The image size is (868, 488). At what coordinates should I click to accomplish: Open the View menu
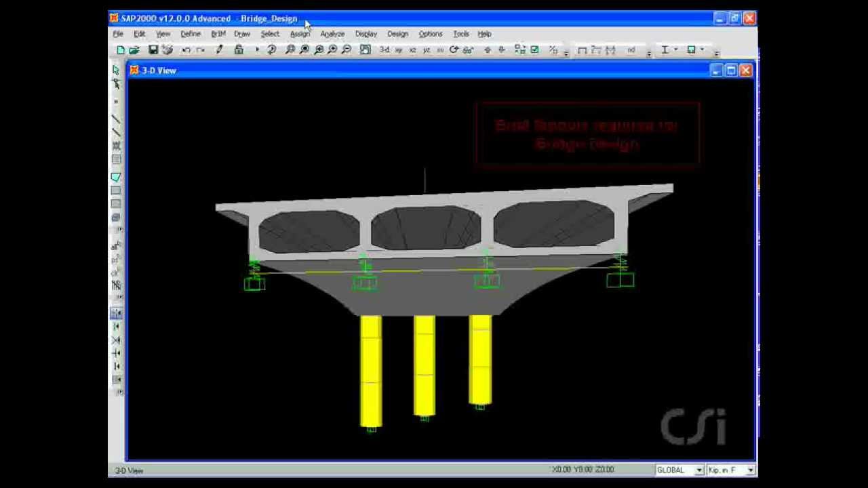[163, 34]
